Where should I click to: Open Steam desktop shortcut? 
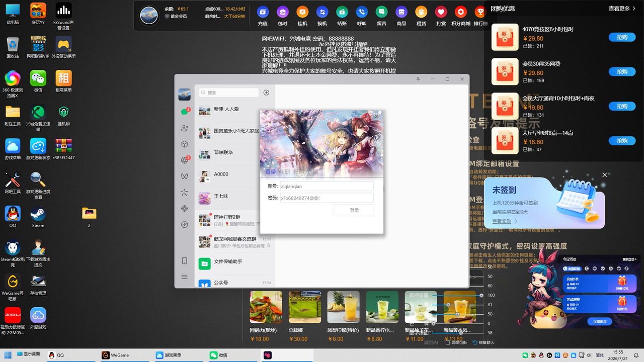38,217
